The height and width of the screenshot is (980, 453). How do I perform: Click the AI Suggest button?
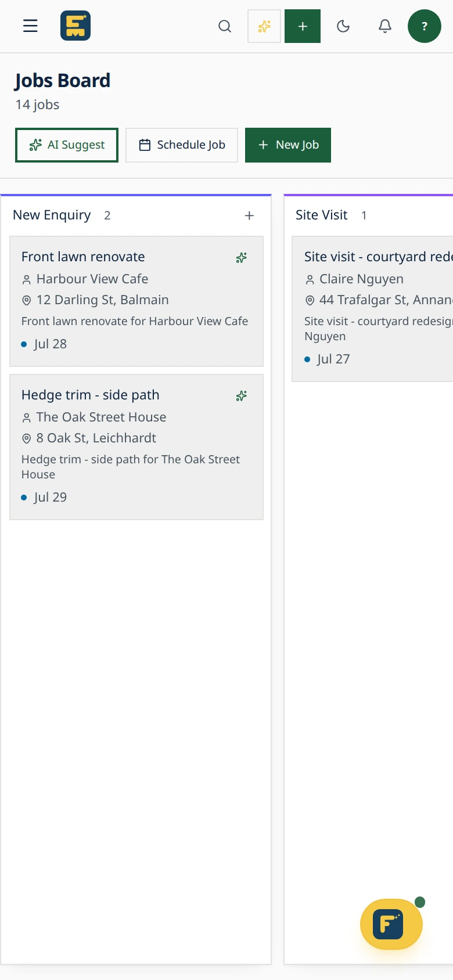click(67, 145)
